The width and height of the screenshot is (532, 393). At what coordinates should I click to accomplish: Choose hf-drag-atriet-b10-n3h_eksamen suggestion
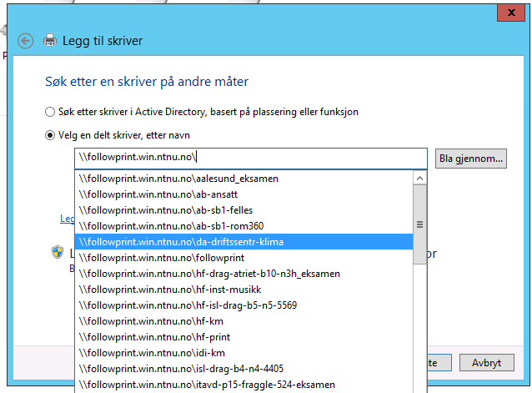pos(243,274)
